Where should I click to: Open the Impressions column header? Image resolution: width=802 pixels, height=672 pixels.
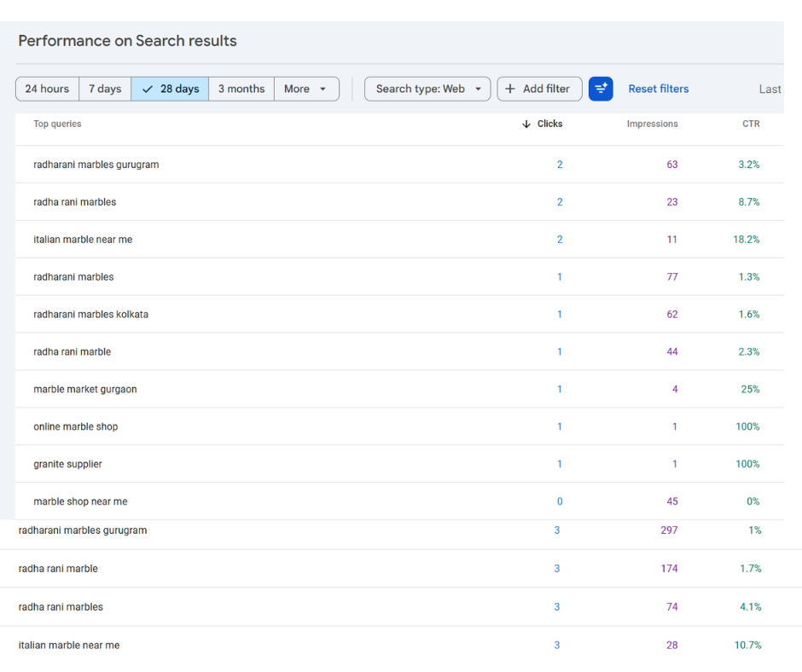[652, 124]
